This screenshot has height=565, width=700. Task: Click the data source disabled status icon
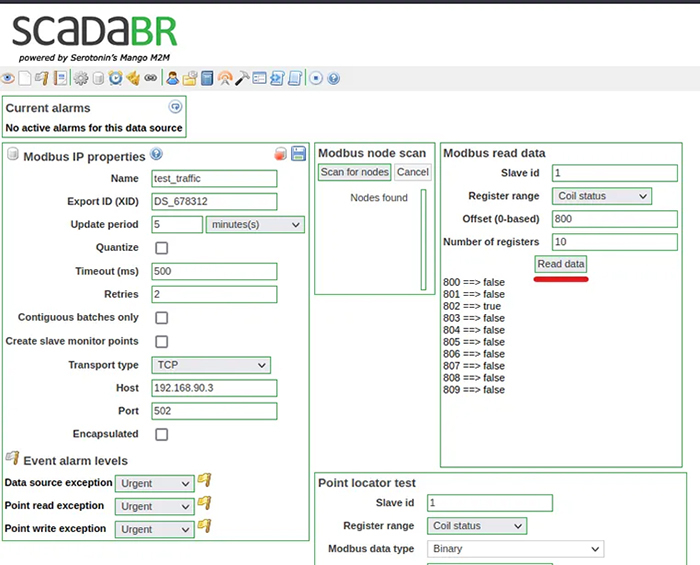pyautogui.click(x=281, y=154)
